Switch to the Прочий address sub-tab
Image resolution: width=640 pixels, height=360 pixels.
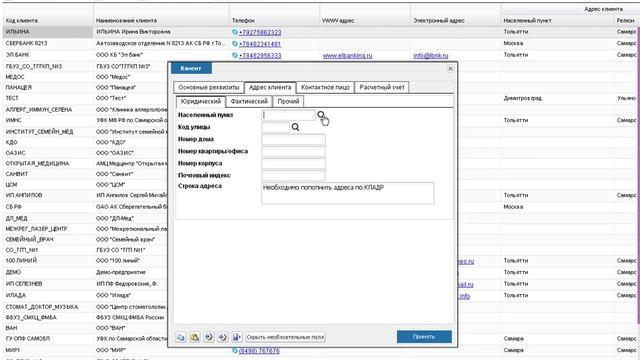pyautogui.click(x=288, y=101)
